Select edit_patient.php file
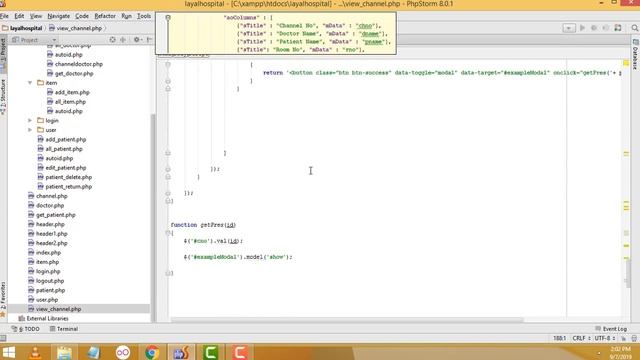640x360 pixels. click(62, 168)
